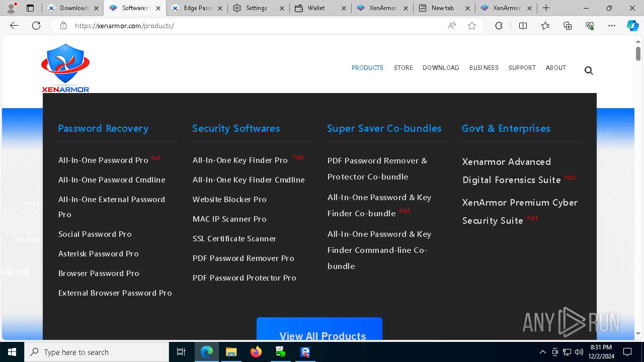Open volume control in system tray
The height and width of the screenshot is (362, 644).
pos(579,352)
